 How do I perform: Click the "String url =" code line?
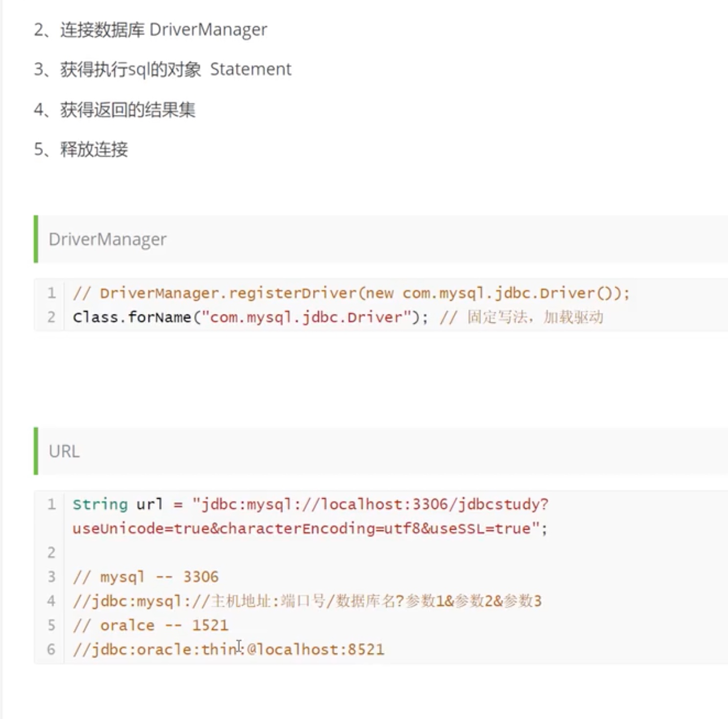click(310, 504)
